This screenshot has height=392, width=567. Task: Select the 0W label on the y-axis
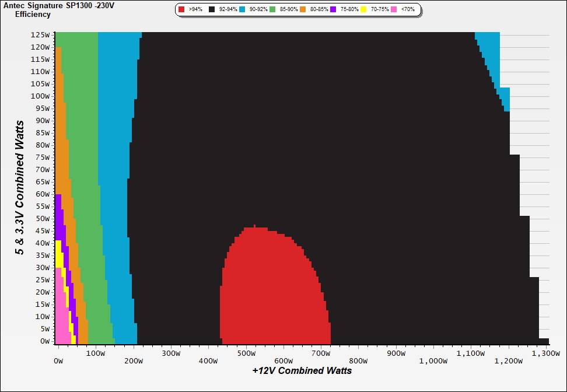pos(45,341)
